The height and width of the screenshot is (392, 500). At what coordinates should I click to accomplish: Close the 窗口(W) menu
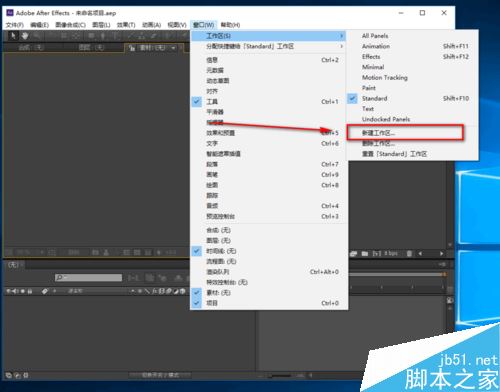coord(203,25)
